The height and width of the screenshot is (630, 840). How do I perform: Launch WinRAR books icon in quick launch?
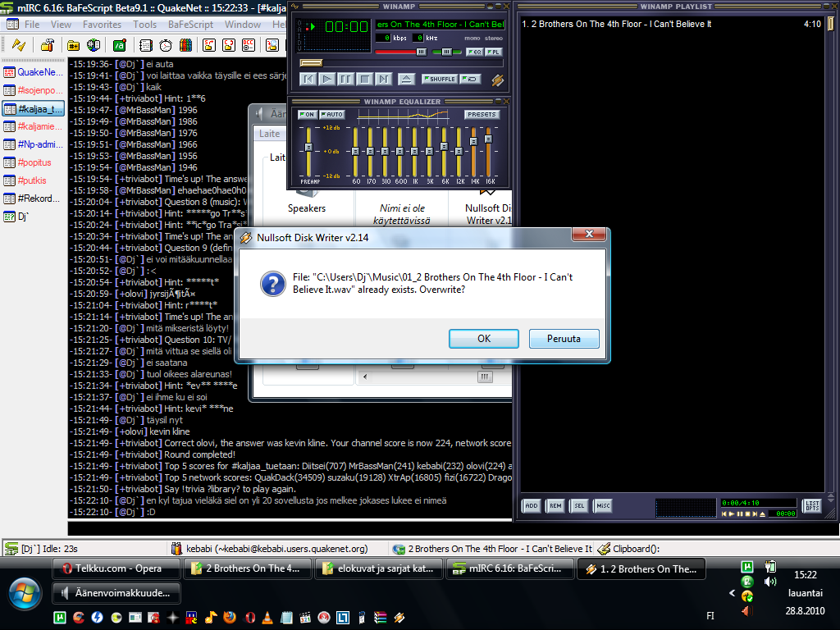tap(381, 617)
